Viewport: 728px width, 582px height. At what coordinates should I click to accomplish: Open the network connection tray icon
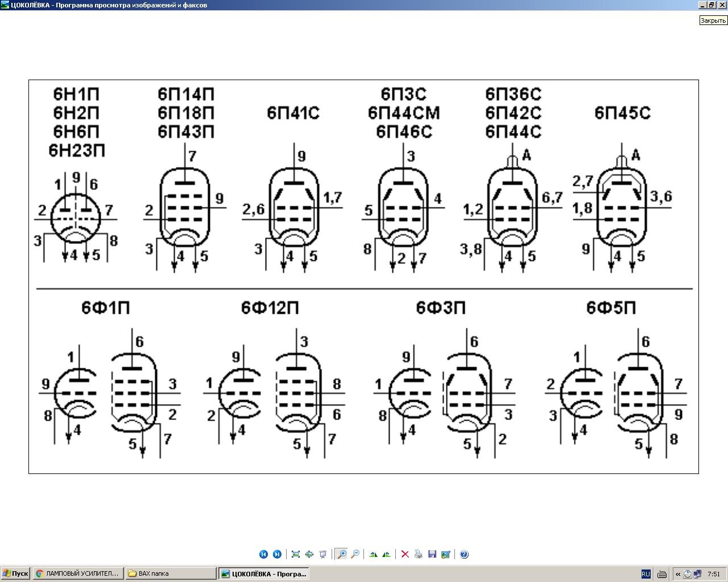pos(697,574)
